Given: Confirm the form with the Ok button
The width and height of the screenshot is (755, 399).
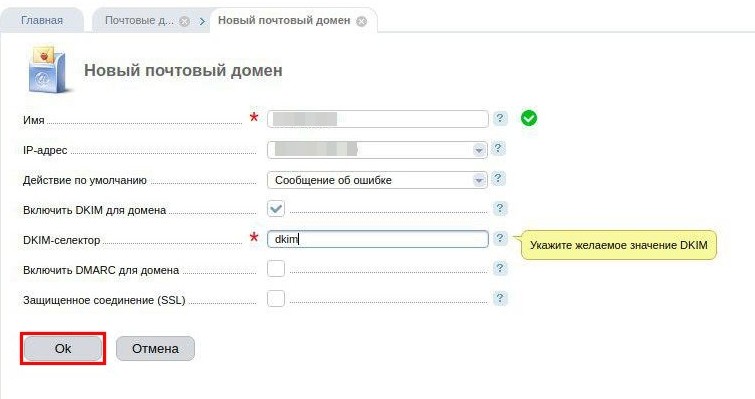Looking at the screenshot, I should (x=63, y=348).
